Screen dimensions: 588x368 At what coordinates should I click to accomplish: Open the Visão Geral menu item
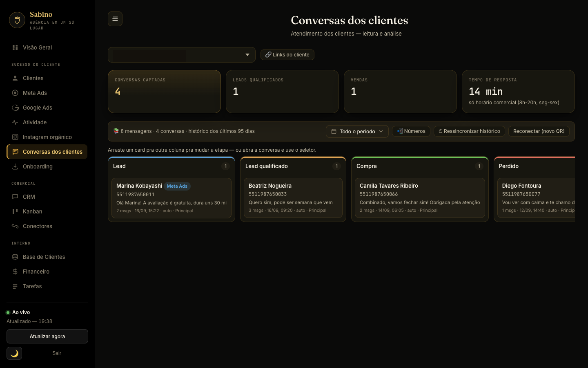tap(47, 47)
